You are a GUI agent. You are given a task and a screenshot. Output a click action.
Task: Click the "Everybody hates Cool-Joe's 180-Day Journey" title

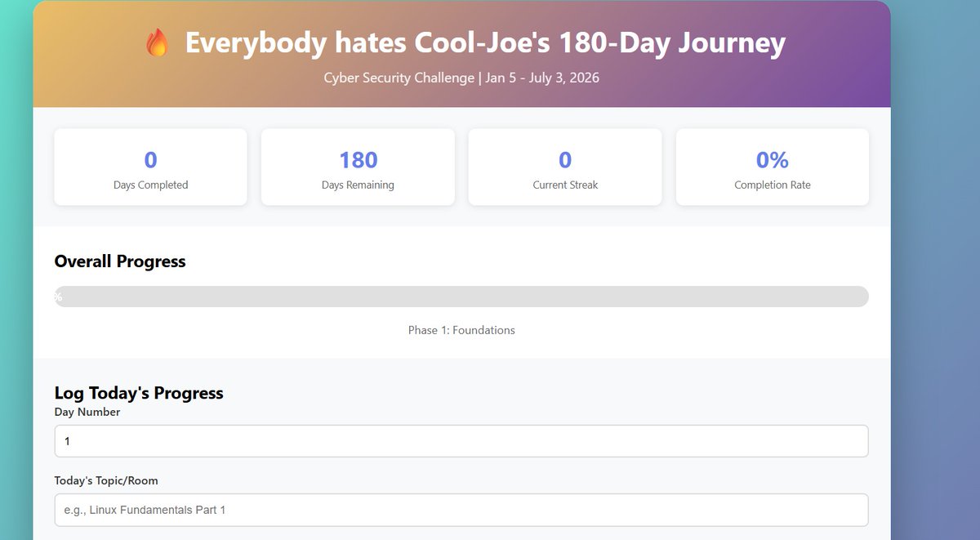(x=485, y=42)
